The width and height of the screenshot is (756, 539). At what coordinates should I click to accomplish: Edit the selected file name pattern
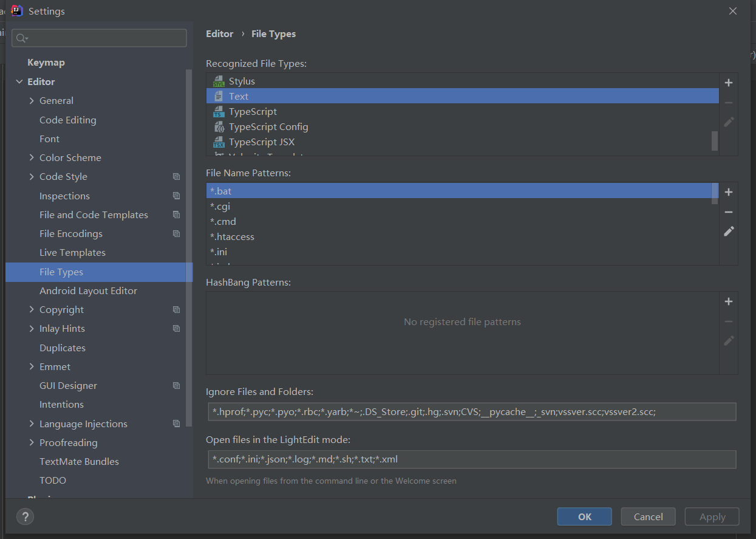(x=729, y=232)
